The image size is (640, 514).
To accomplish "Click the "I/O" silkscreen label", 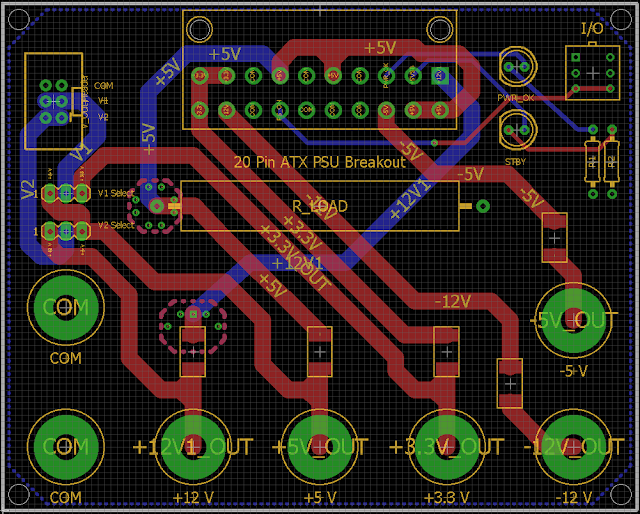I will click(x=592, y=29).
